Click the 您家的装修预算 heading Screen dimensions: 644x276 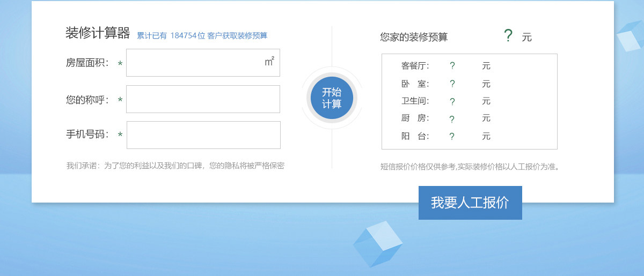[414, 37]
